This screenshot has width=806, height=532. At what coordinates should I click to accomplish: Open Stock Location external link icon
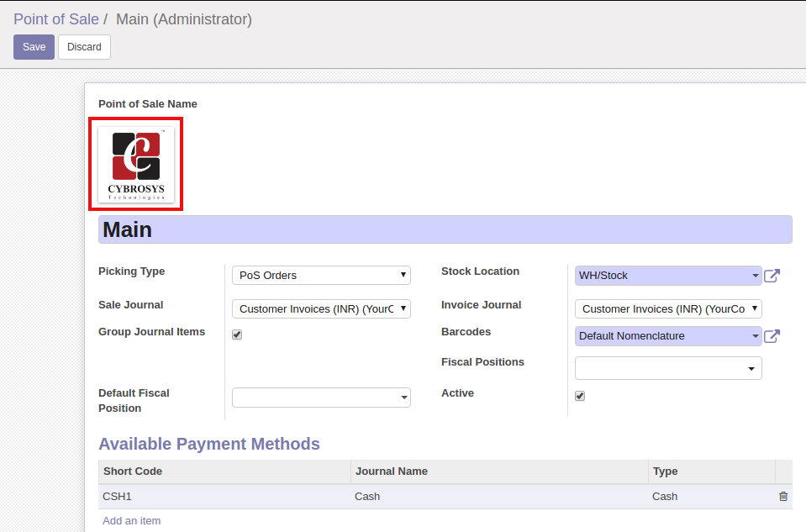(x=772, y=276)
